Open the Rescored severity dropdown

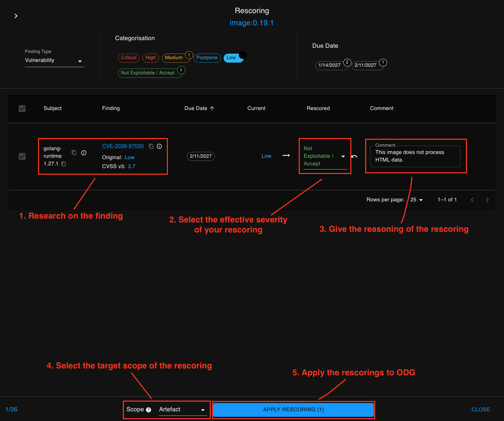[x=325, y=156]
